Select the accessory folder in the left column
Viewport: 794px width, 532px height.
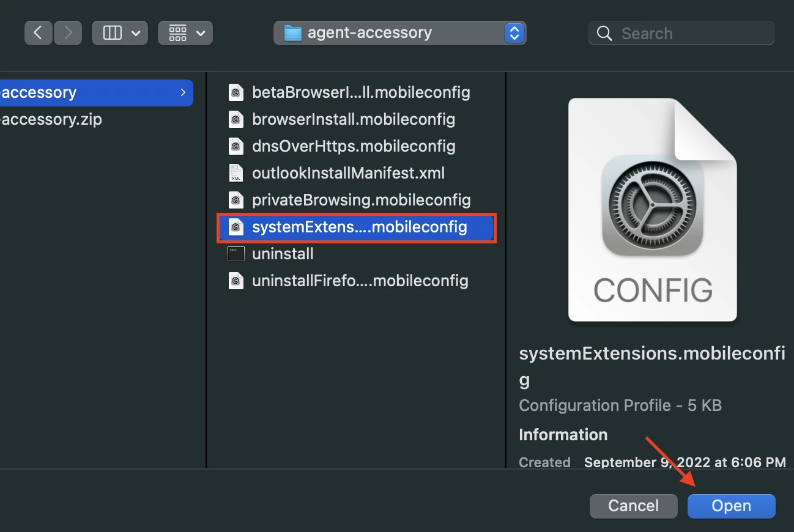point(96,93)
